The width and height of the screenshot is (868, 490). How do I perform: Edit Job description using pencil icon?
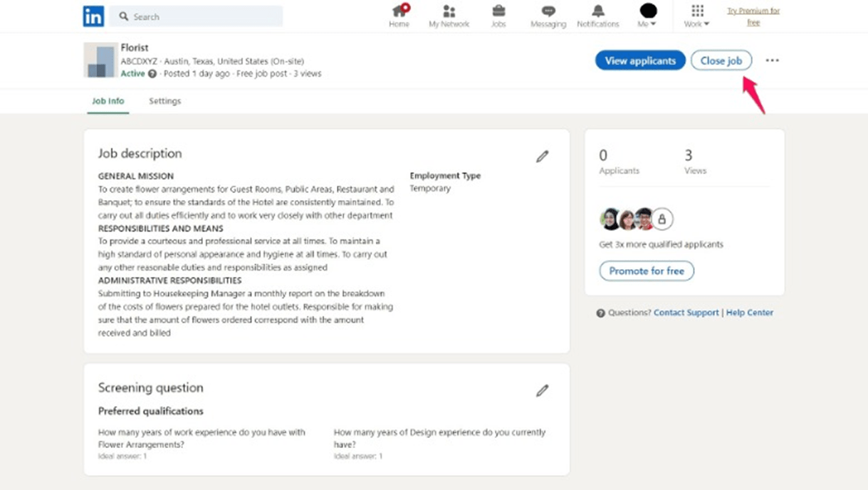[x=543, y=156]
